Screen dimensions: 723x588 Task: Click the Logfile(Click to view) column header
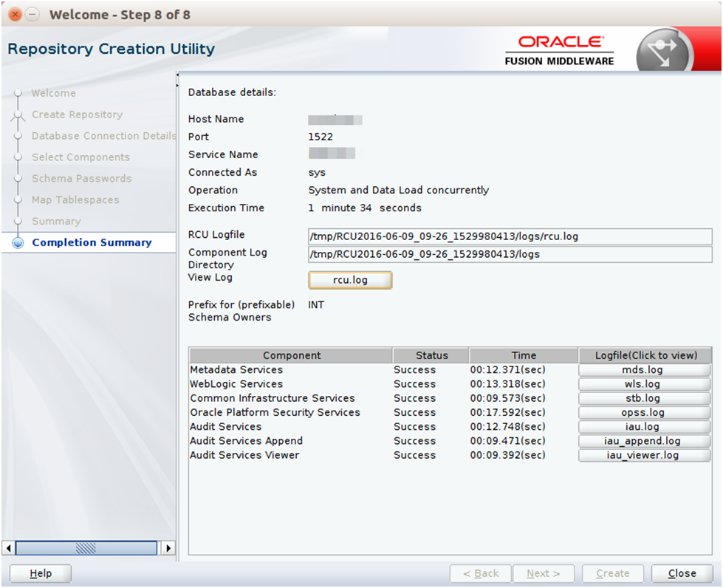click(645, 355)
